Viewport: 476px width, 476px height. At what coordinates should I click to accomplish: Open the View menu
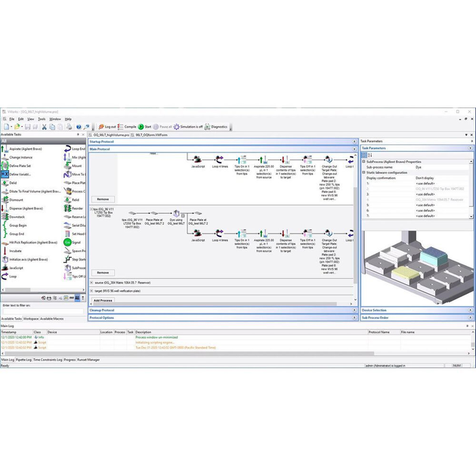coord(31,119)
